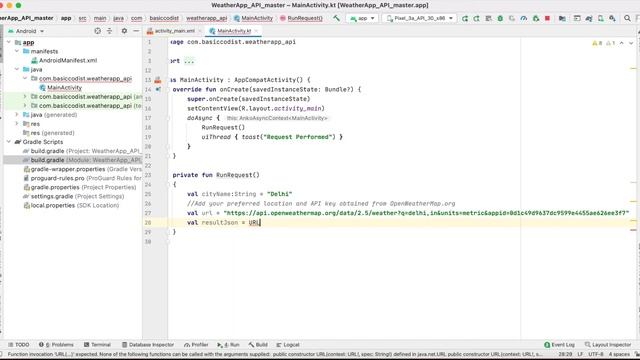Click MainActivity in the breadcrumb bar
Image resolution: width=640 pixels, height=360 pixels.
253,18
